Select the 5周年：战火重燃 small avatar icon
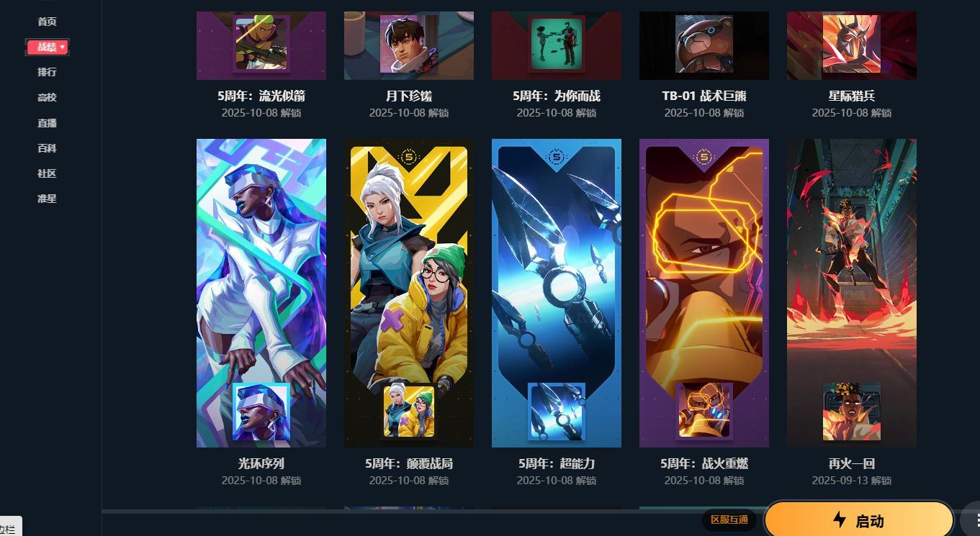 pos(704,412)
